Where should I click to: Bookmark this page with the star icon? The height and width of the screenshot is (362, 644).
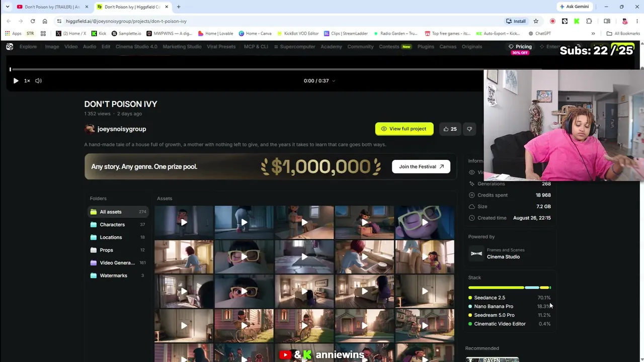coord(536,21)
